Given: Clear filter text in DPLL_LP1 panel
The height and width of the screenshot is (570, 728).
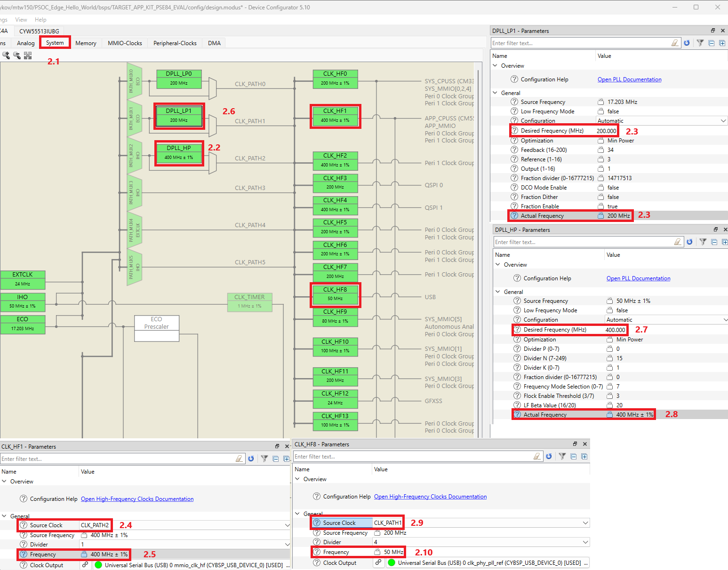Looking at the screenshot, I should (675, 43).
